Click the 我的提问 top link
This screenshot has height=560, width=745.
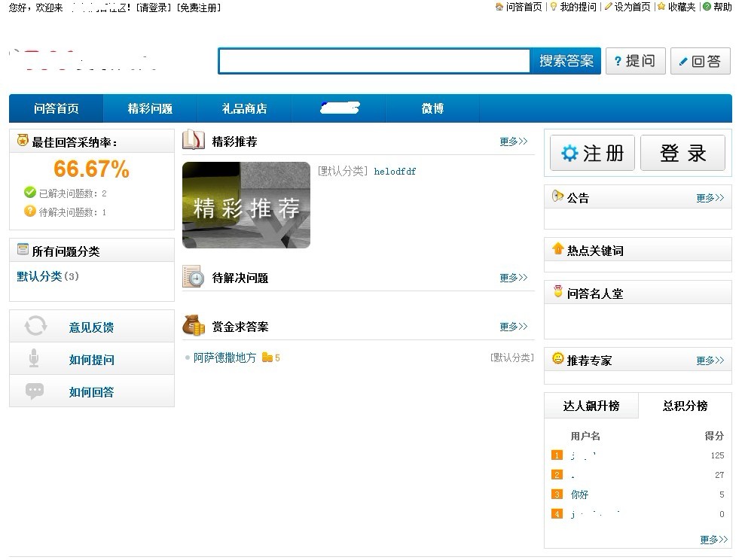578,7
